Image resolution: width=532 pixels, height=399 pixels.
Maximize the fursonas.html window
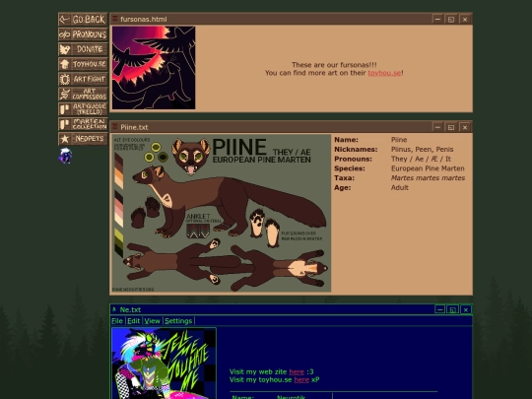[x=451, y=19]
